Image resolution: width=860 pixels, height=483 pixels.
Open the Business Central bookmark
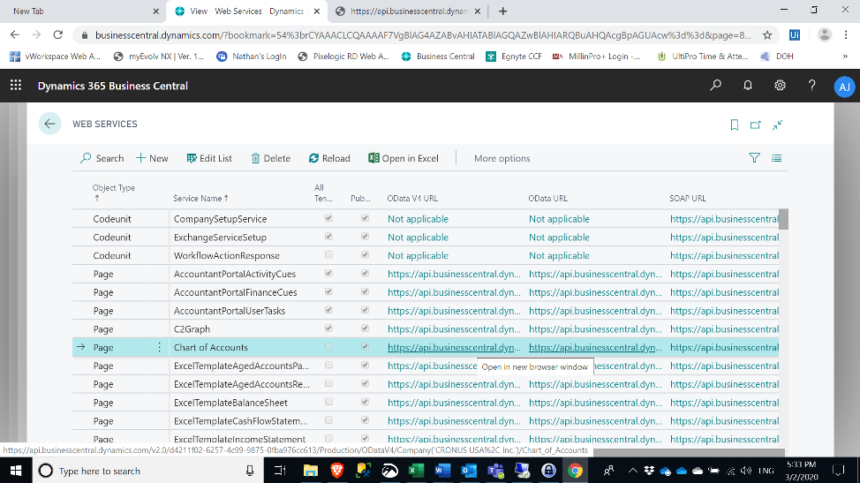pos(438,56)
